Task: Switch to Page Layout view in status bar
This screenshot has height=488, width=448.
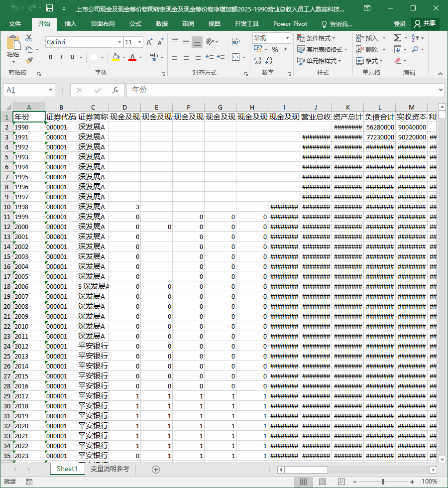Action: tap(323, 482)
